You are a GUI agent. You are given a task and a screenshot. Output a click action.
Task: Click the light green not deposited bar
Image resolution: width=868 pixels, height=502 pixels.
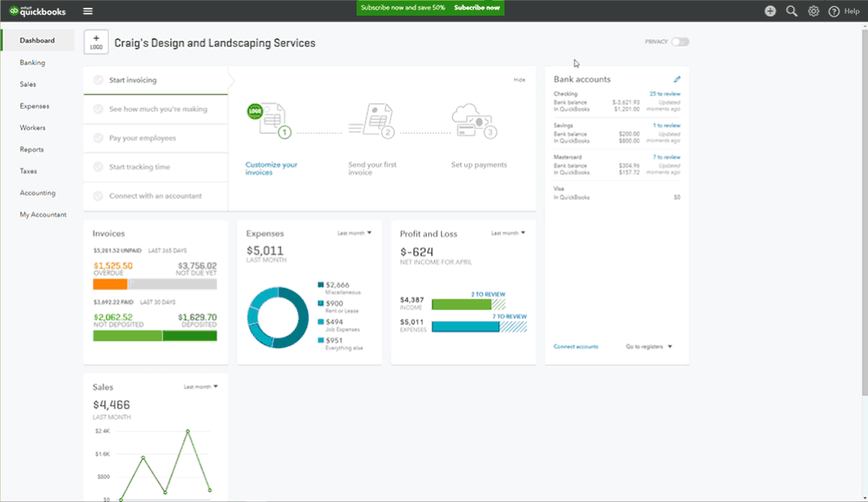coord(127,336)
